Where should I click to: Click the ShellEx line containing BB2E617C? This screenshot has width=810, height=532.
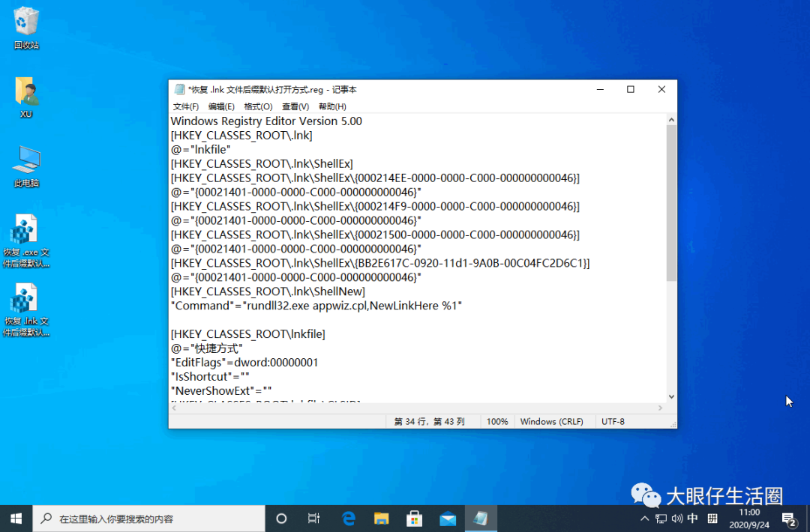tap(380, 263)
